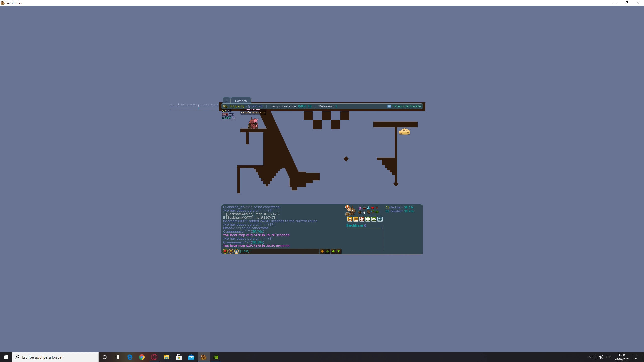Open the speech bubble chat icon button
The width and height of the screenshot is (644, 362).
pos(368,219)
